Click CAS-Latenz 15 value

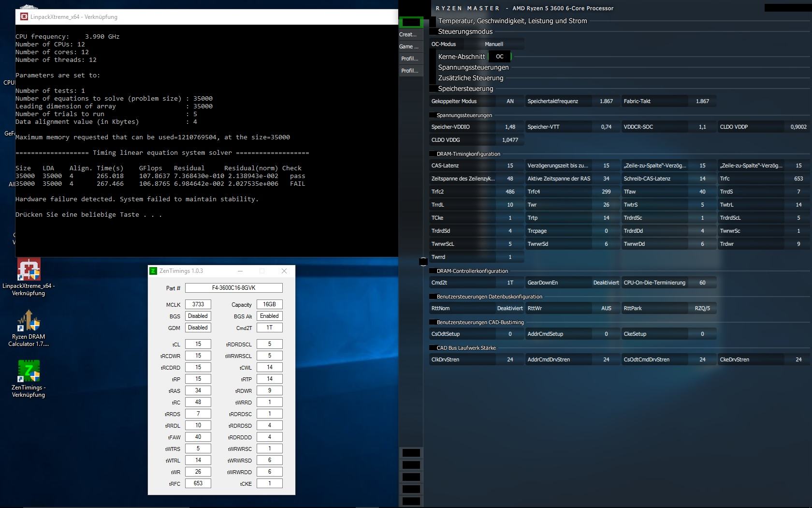510,165
